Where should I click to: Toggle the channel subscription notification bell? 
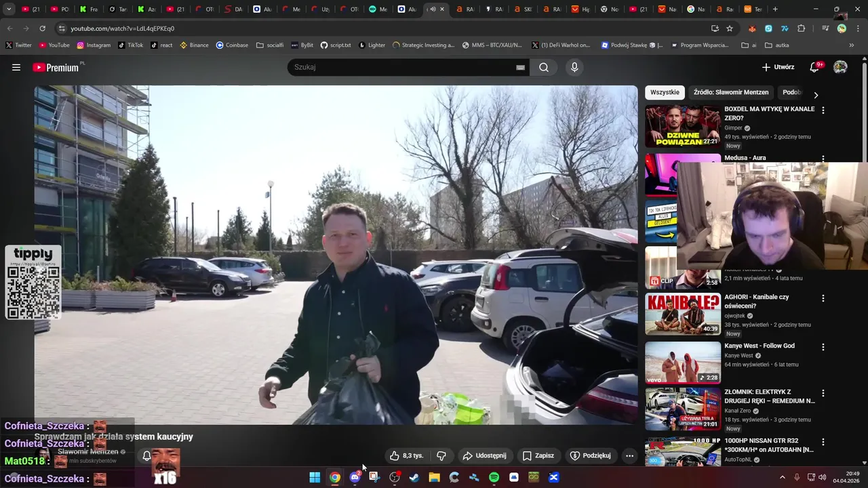pos(146,455)
